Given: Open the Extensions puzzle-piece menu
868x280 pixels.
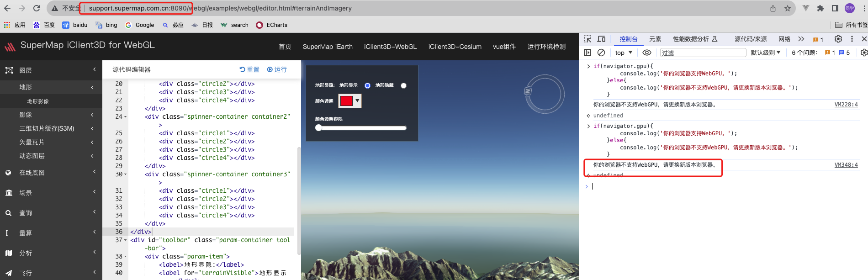Looking at the screenshot, I should pos(820,8).
